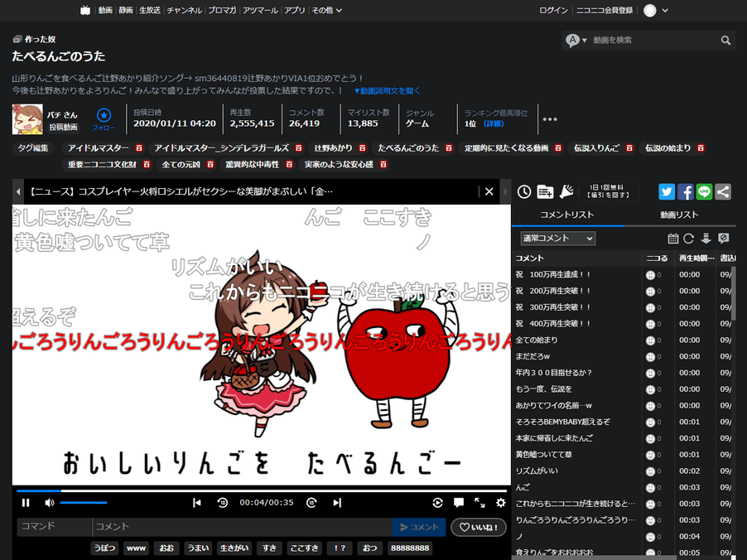747x560 pixels.
Task: Open comment NG settings icon
Action: (723, 239)
